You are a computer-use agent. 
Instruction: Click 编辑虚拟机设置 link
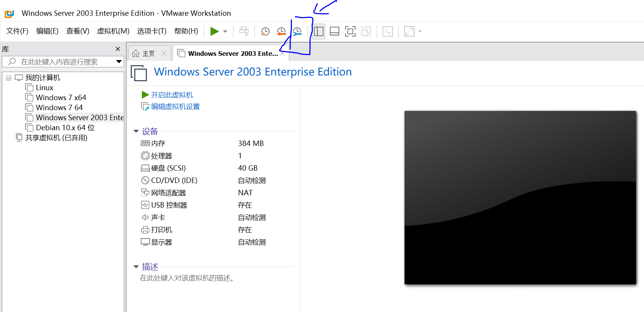pos(175,107)
